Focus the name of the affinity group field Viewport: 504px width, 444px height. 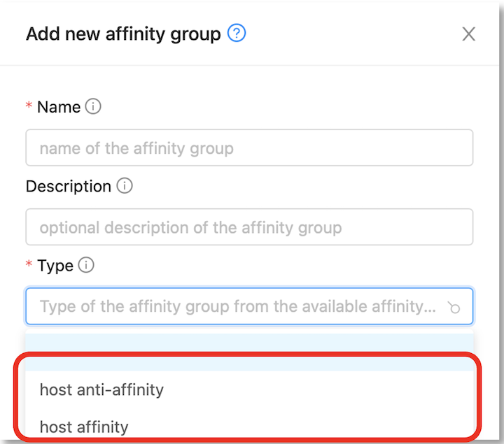(x=249, y=148)
